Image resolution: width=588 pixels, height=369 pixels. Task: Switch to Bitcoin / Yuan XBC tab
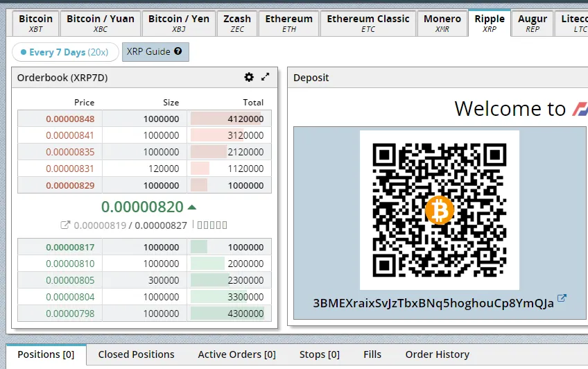[x=101, y=24]
